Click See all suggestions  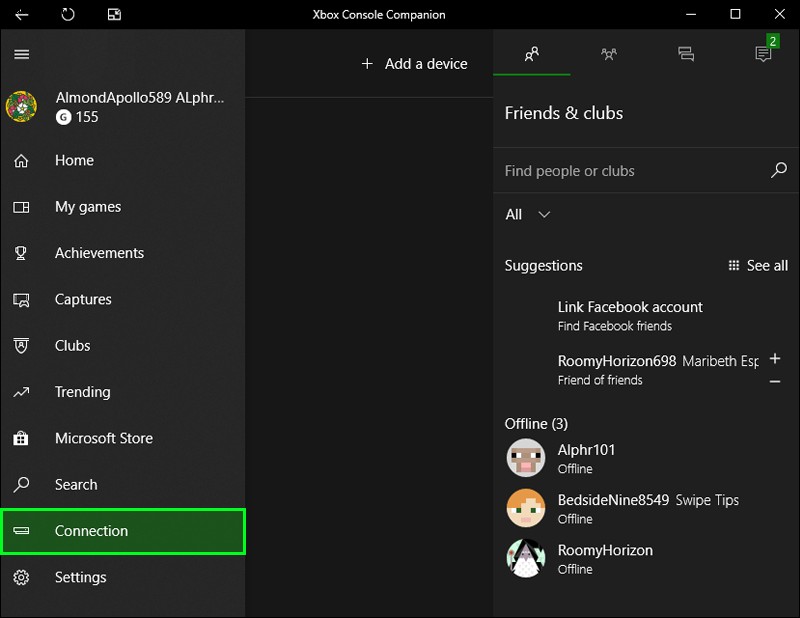click(x=758, y=265)
